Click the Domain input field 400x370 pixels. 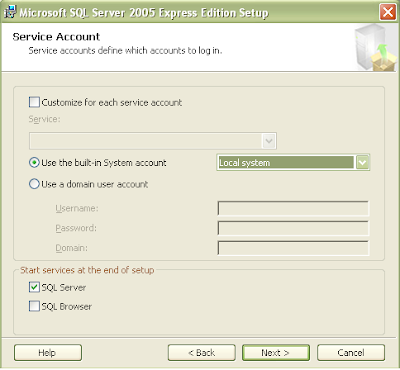coord(293,248)
